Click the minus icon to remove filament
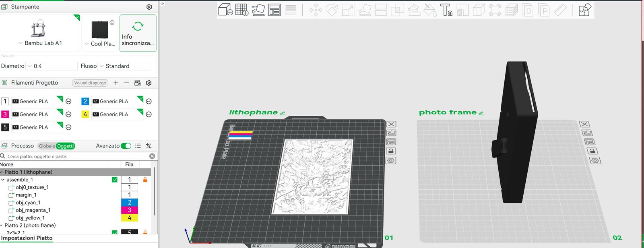This screenshot has width=644, height=248. [126, 83]
